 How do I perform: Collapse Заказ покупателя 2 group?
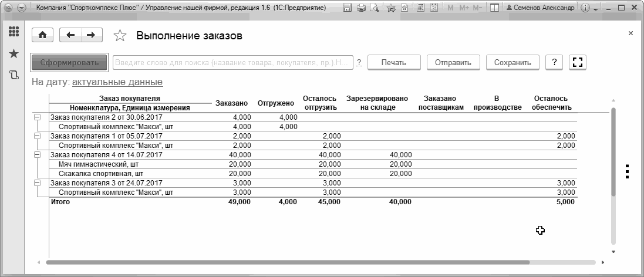pos(38,117)
